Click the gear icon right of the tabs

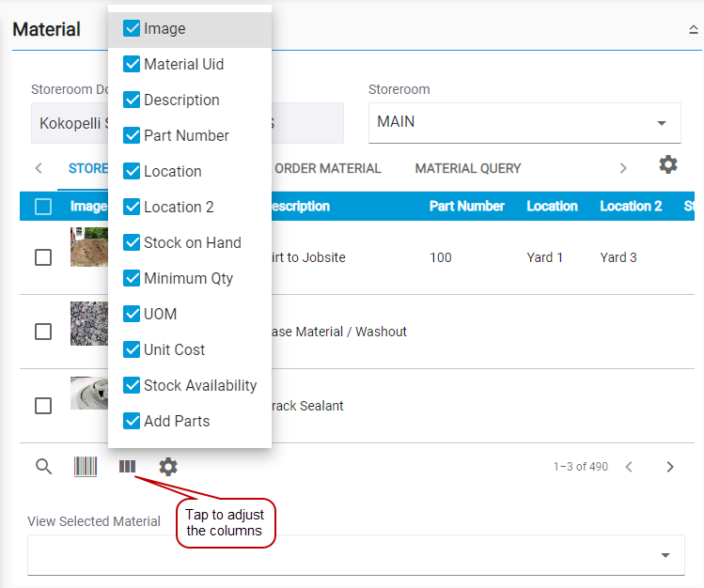(x=667, y=165)
